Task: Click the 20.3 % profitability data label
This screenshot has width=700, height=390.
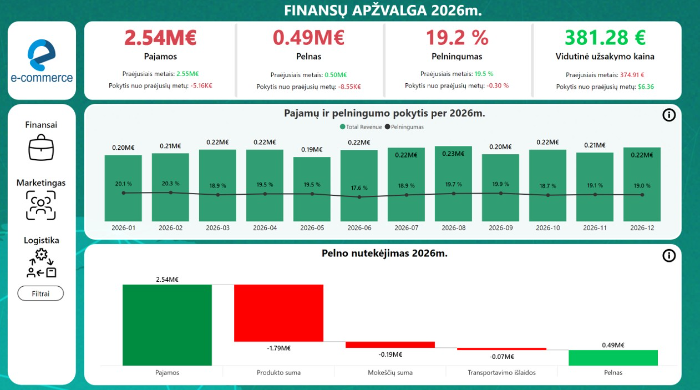Action: tap(171, 183)
